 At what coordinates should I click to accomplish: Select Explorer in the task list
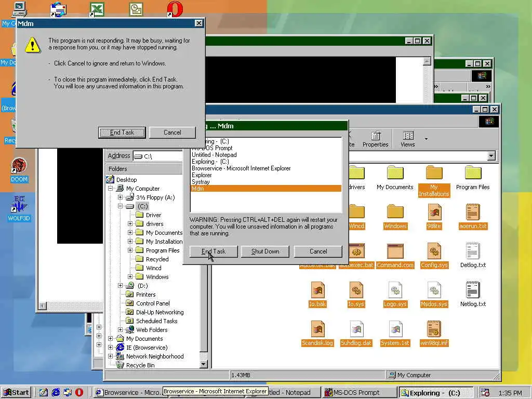[x=202, y=175]
